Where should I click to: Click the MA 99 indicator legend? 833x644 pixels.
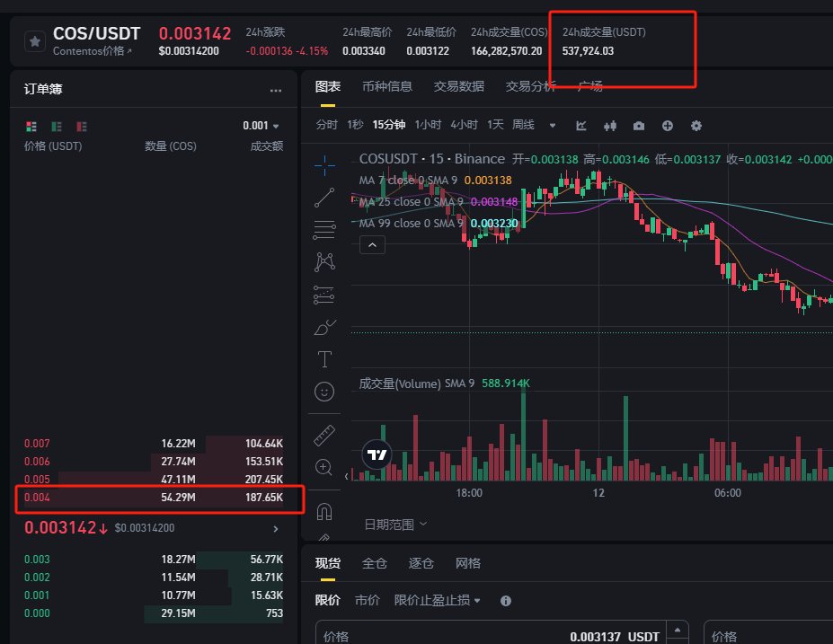click(x=439, y=224)
